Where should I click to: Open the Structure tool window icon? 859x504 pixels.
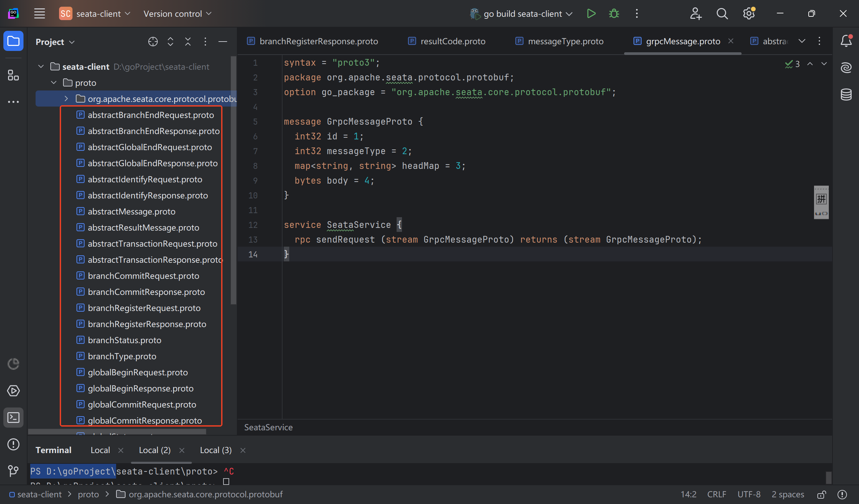pyautogui.click(x=13, y=75)
